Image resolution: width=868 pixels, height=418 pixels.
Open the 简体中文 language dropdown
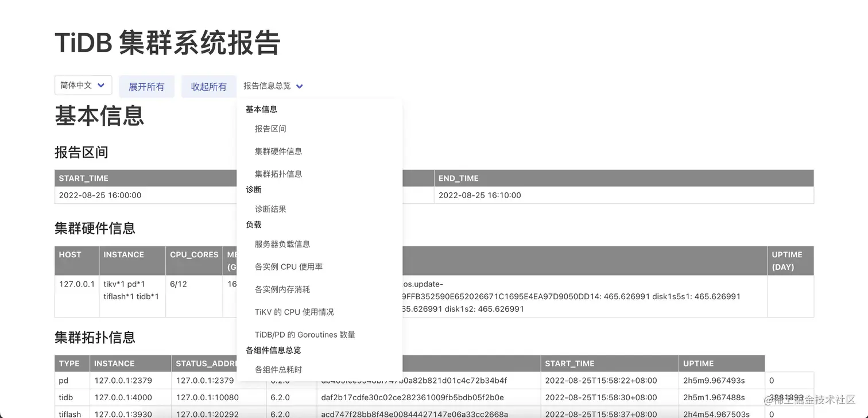(83, 86)
